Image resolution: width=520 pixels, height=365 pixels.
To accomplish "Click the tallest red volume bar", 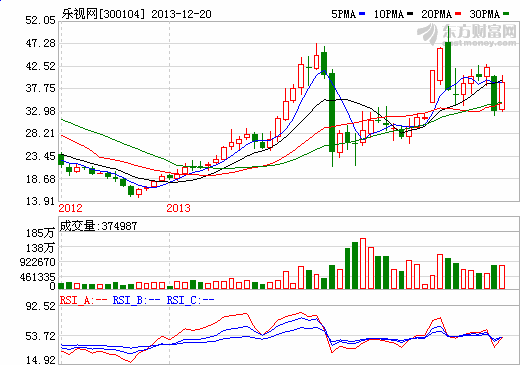I will tap(363, 263).
